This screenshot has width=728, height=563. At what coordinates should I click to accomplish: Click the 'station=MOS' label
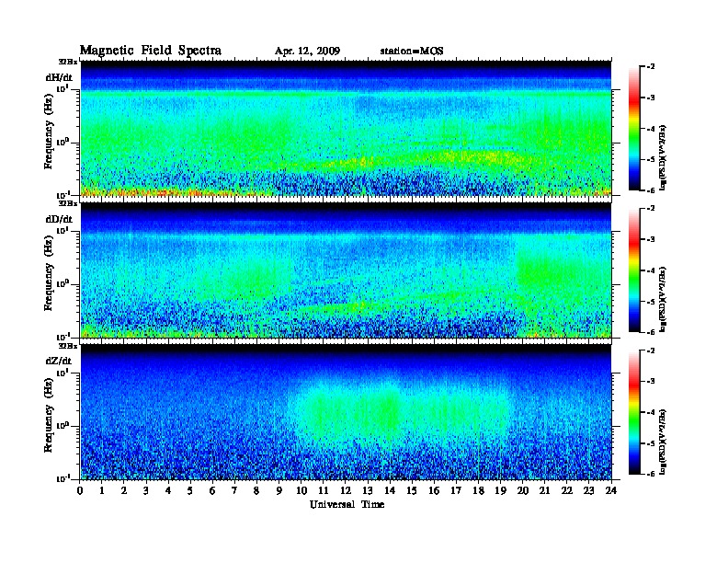pos(412,52)
